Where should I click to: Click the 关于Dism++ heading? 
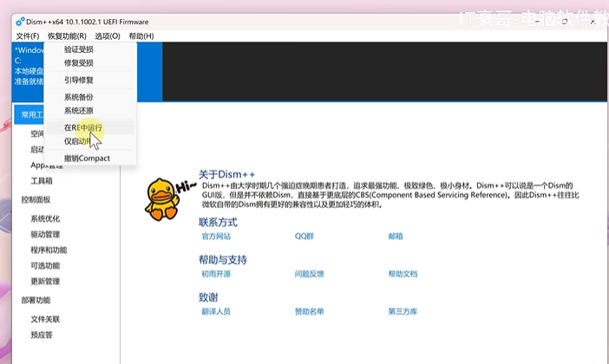[x=226, y=174]
